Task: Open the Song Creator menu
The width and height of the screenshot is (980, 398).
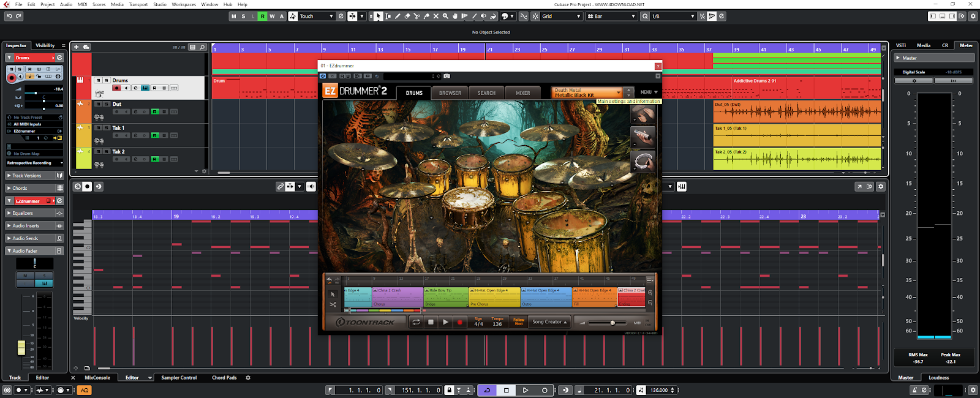Action: coord(549,322)
